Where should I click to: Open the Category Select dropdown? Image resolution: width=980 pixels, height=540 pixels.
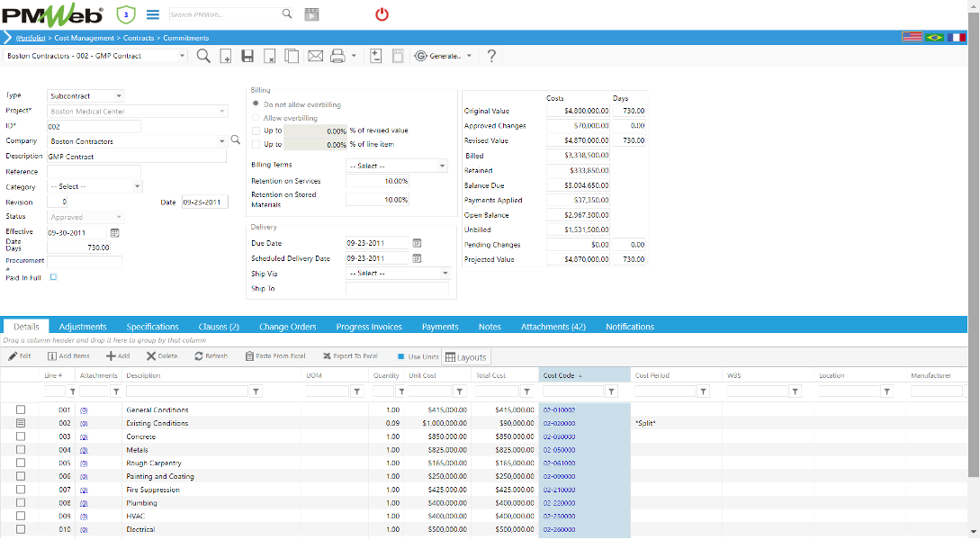tap(137, 186)
